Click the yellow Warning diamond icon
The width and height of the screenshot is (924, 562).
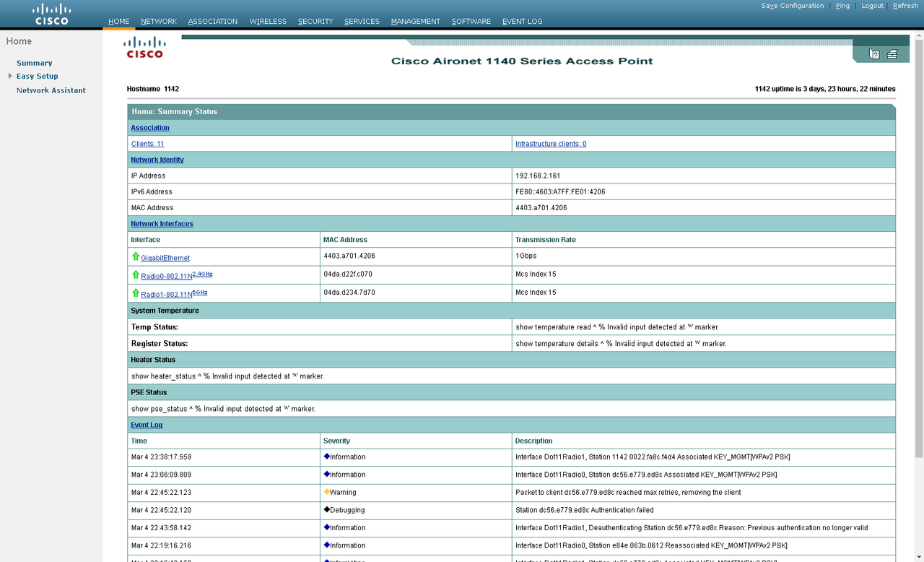click(326, 492)
